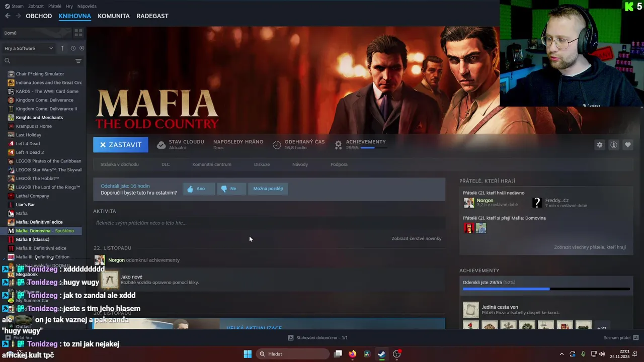The width and height of the screenshot is (644, 362).
Task: Click the Odehraný čas clock icon
Action: [x=277, y=145]
